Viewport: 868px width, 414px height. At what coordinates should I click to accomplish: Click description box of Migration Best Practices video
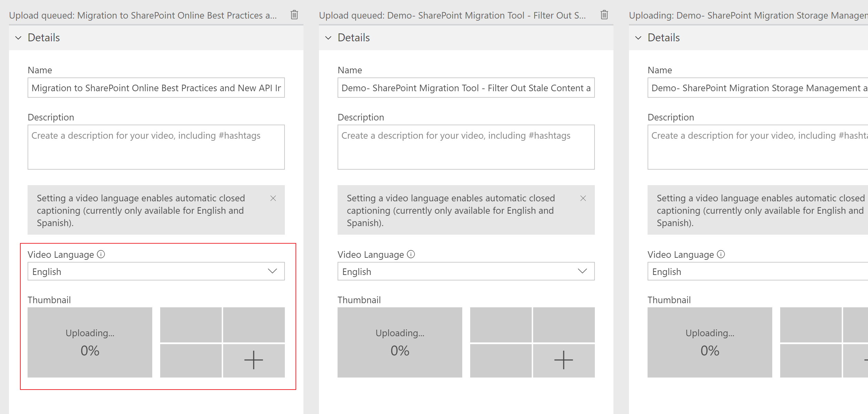pyautogui.click(x=156, y=147)
